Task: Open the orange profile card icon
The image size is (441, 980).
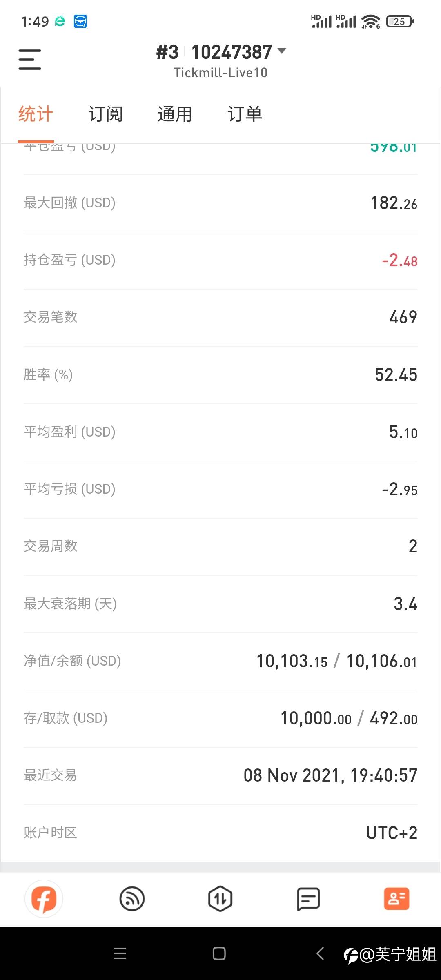Action: [396, 899]
